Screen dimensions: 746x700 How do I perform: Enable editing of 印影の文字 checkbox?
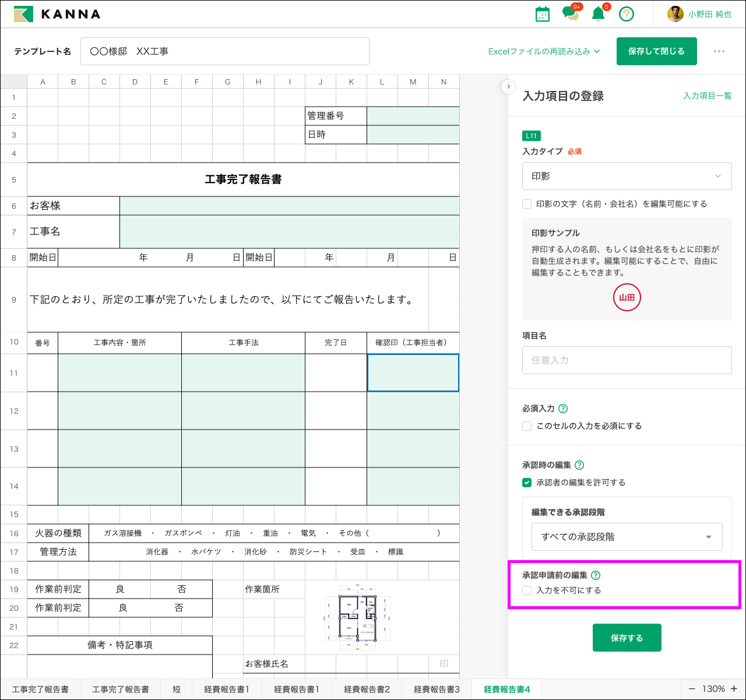(x=527, y=204)
